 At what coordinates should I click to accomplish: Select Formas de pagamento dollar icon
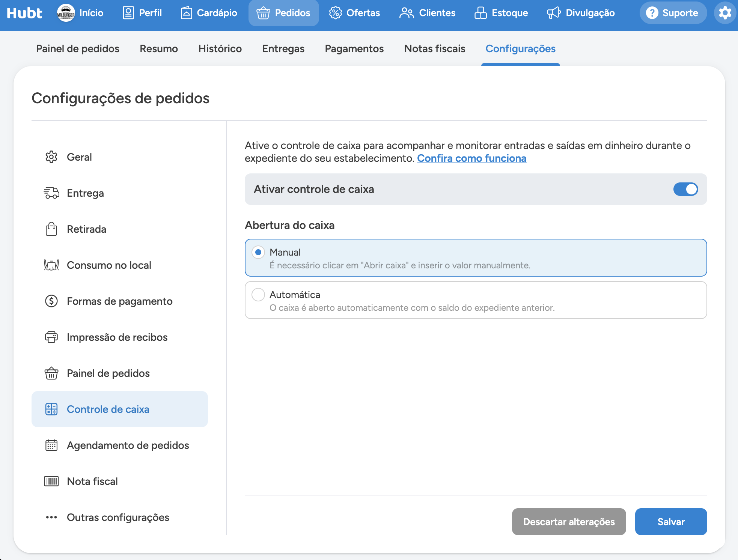tap(51, 301)
